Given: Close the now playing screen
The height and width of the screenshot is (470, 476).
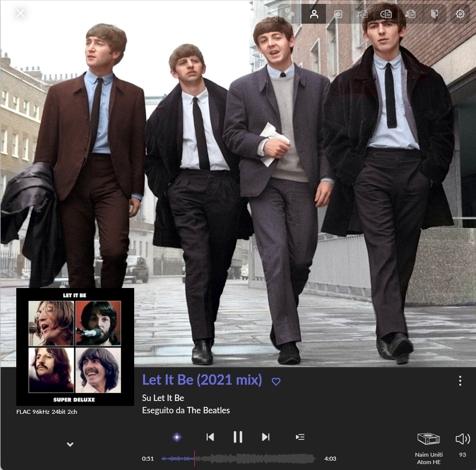Looking at the screenshot, I should tap(20, 13).
